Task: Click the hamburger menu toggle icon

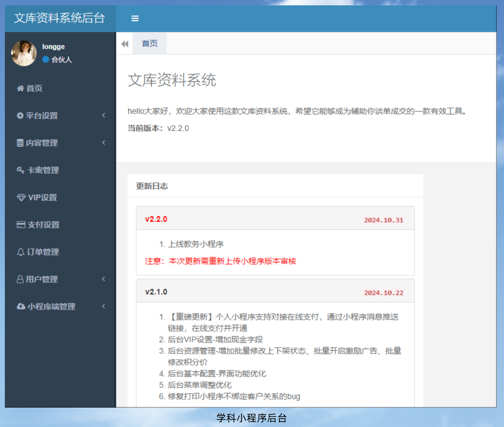Action: tap(135, 18)
